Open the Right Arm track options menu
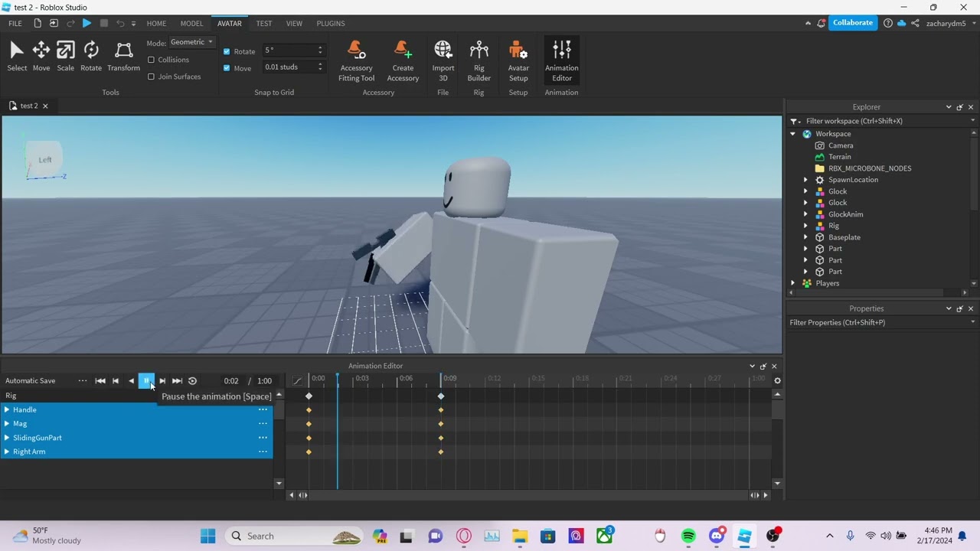The image size is (980, 551). 263,452
